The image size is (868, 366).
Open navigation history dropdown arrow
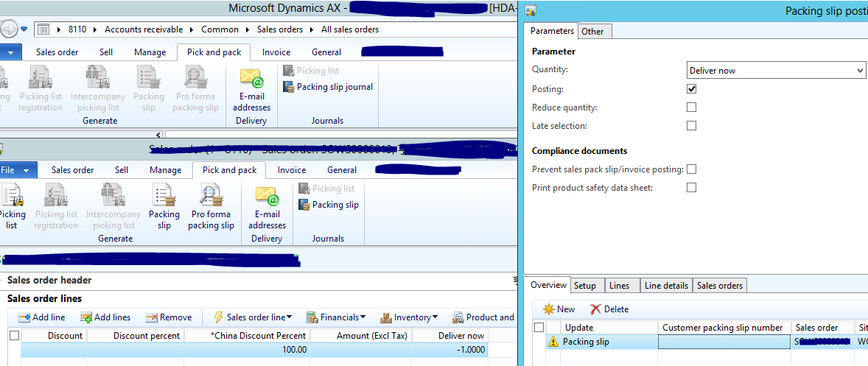click(24, 29)
